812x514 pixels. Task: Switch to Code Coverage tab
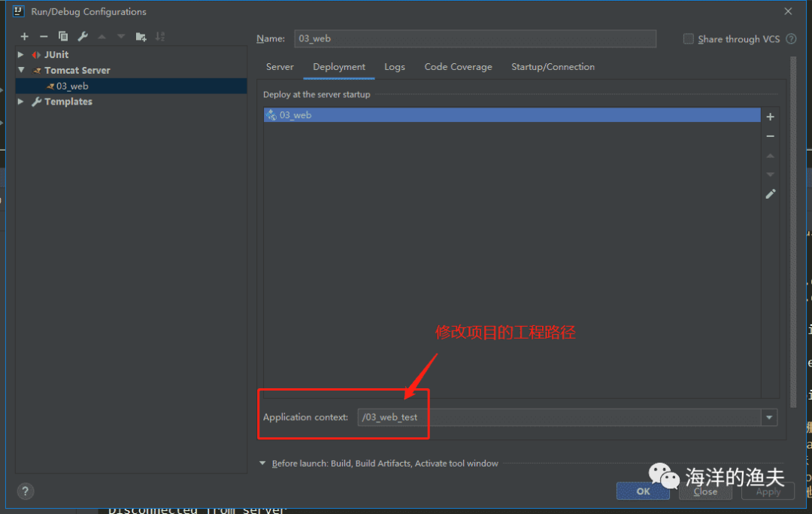[x=459, y=67]
